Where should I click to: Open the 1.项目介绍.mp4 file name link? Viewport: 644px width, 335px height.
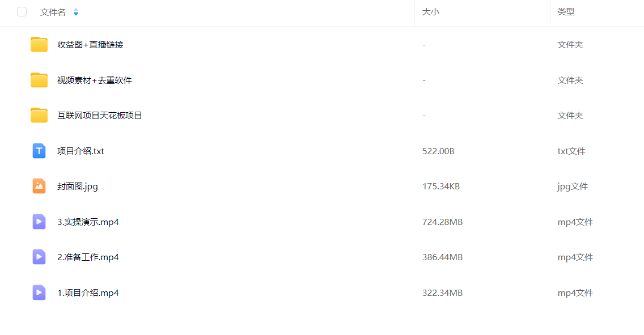(88, 292)
